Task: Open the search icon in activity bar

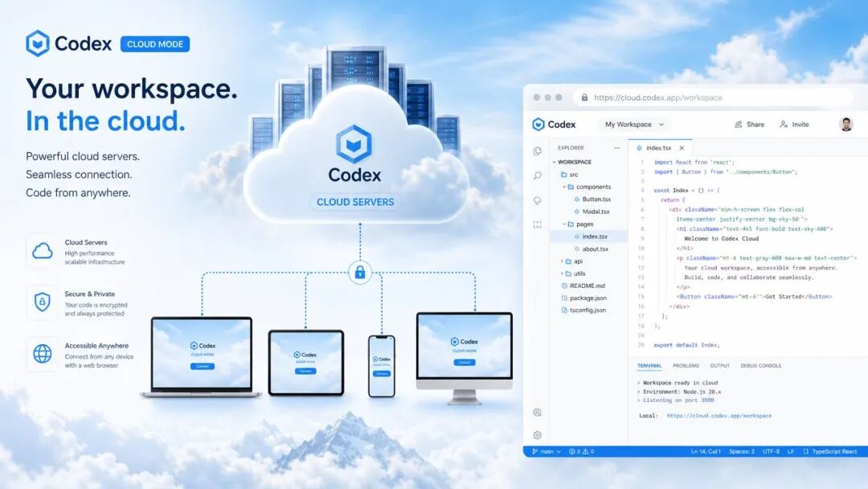Action: coord(537,175)
